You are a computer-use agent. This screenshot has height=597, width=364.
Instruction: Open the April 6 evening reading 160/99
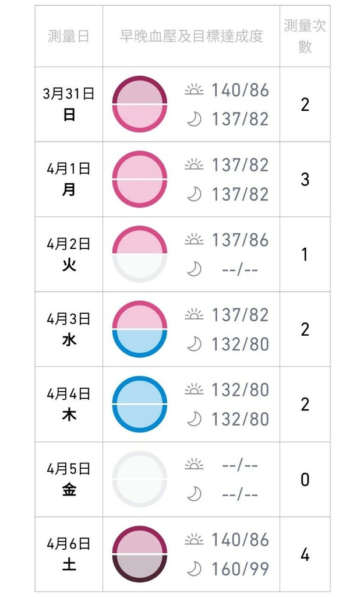click(x=240, y=569)
